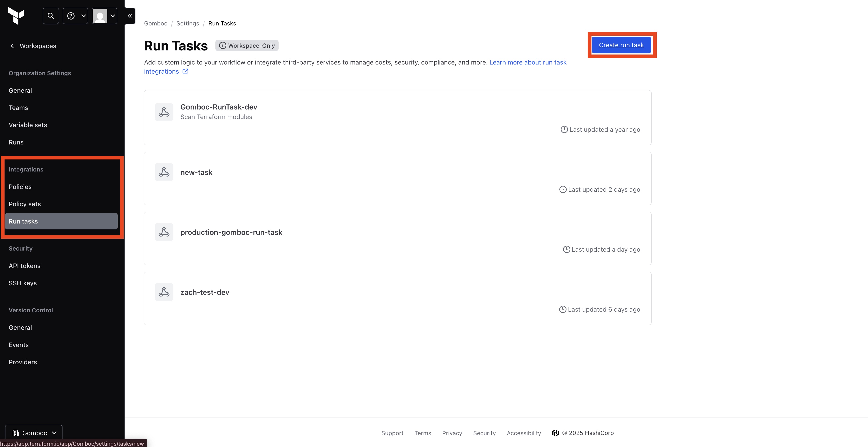The width and height of the screenshot is (868, 447).
Task: Click the zach-test-dev webhook icon
Action: (164, 292)
